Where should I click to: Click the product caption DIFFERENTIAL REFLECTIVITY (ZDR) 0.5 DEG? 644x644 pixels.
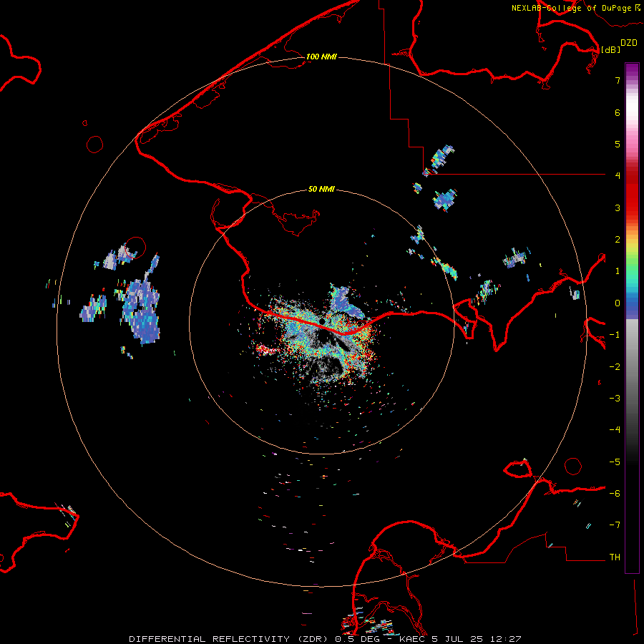click(255, 639)
